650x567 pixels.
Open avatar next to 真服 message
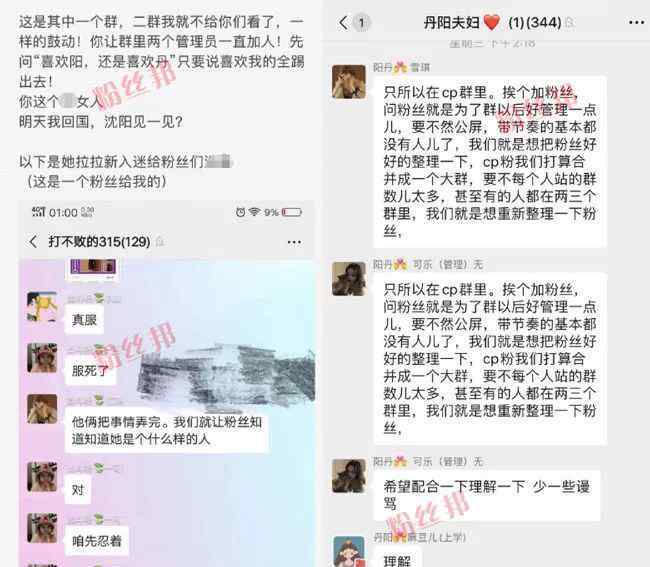[42, 307]
